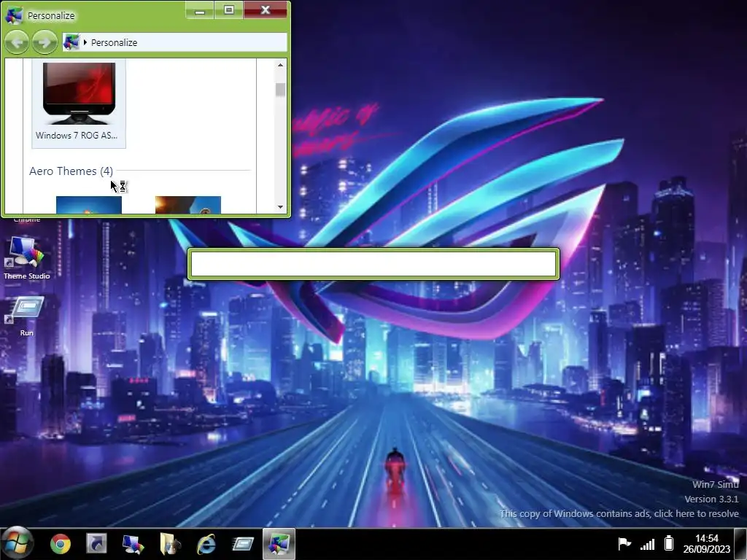The width and height of the screenshot is (747, 560).
Task: Click the empty white input box
Action: [373, 264]
